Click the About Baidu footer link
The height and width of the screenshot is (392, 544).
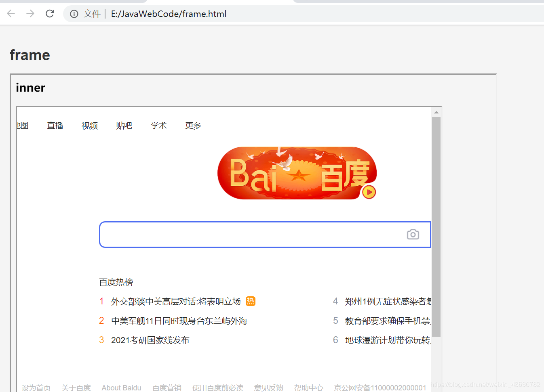pyautogui.click(x=121, y=388)
